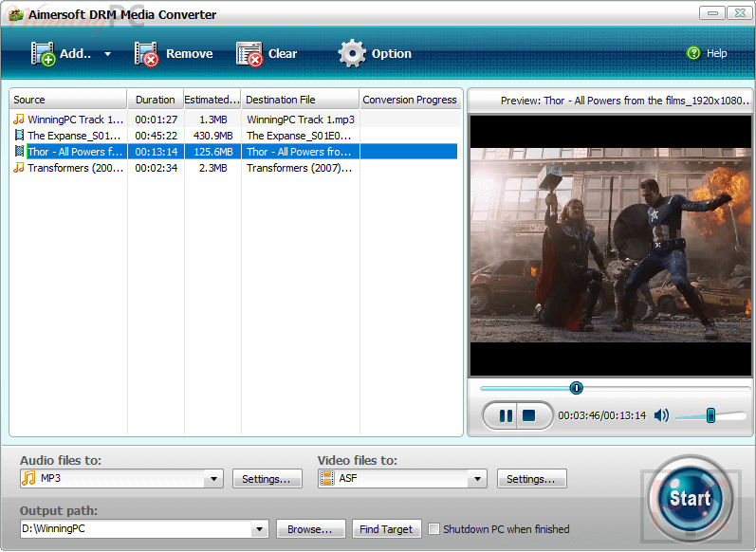756x552 pixels.
Task: Select the Thor - All Powers source row
Action: tap(75, 152)
